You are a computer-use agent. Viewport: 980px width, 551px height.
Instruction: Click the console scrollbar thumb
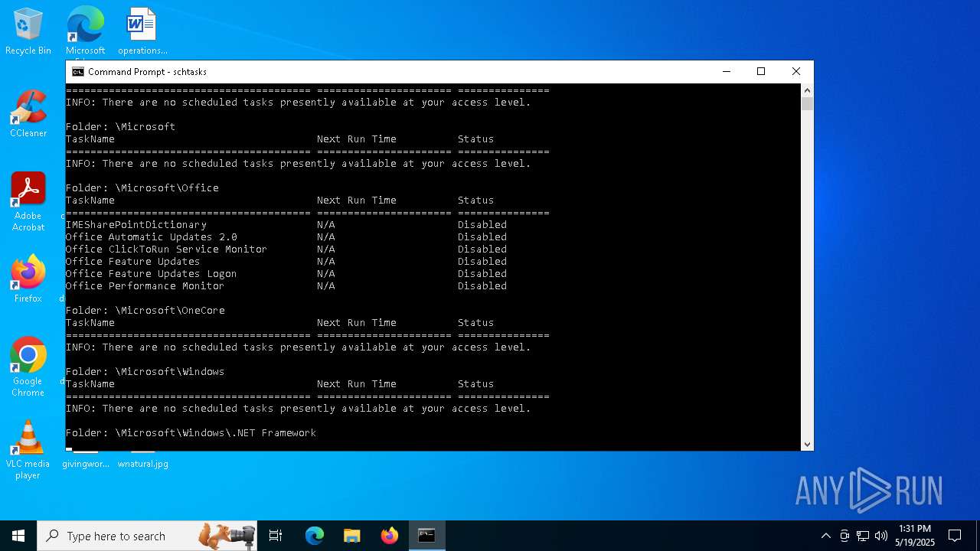pyautogui.click(x=807, y=103)
